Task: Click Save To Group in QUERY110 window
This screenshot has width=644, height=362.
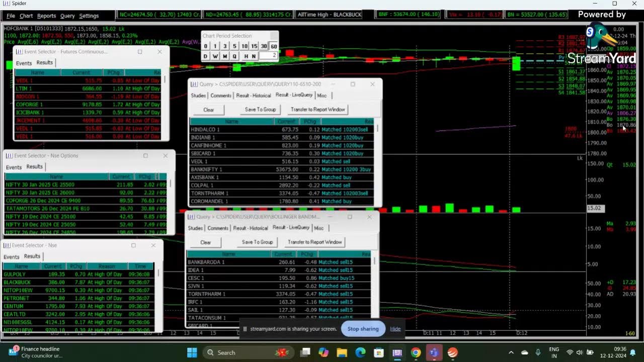Action: (260, 110)
